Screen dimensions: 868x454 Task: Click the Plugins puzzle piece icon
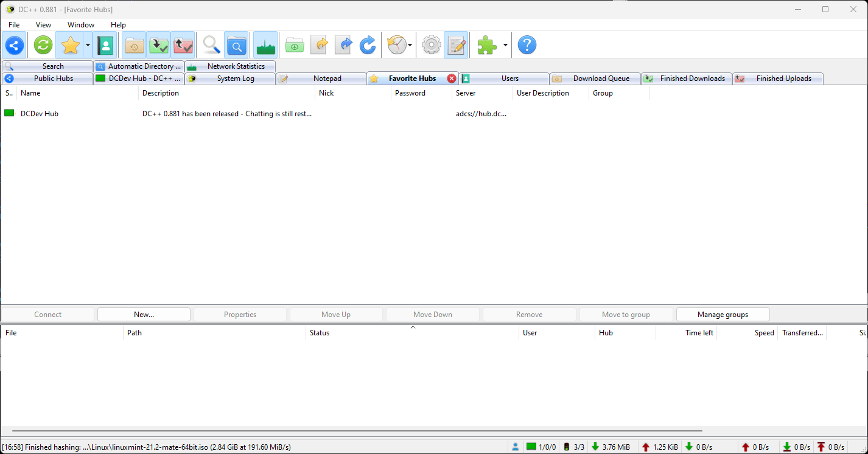[487, 45]
